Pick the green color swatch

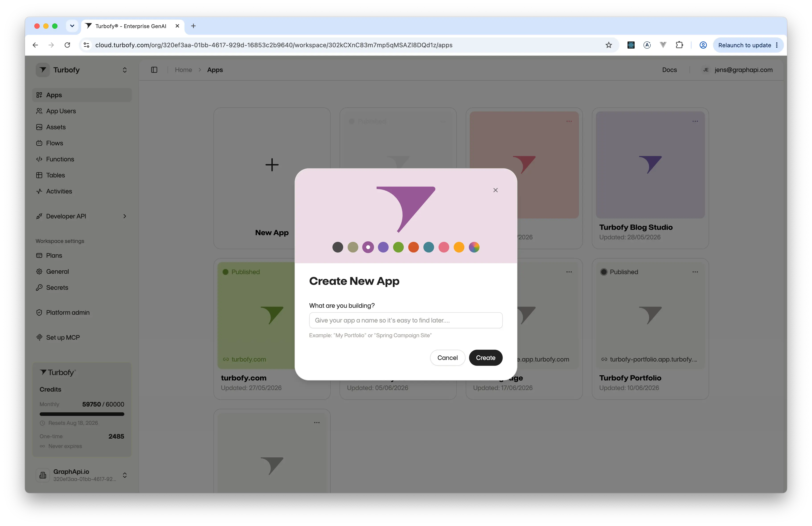tap(398, 247)
